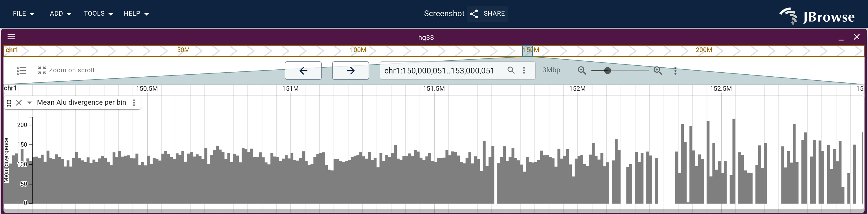Open the track selector list icon
The width and height of the screenshot is (868, 214).
22,71
